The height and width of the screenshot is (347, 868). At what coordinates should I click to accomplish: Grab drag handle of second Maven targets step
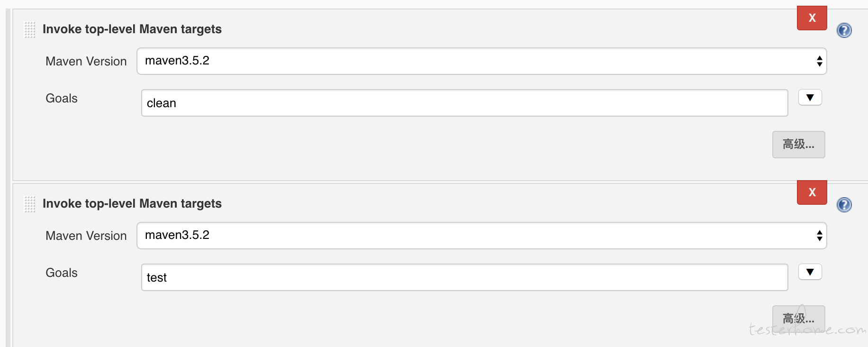pyautogui.click(x=30, y=204)
